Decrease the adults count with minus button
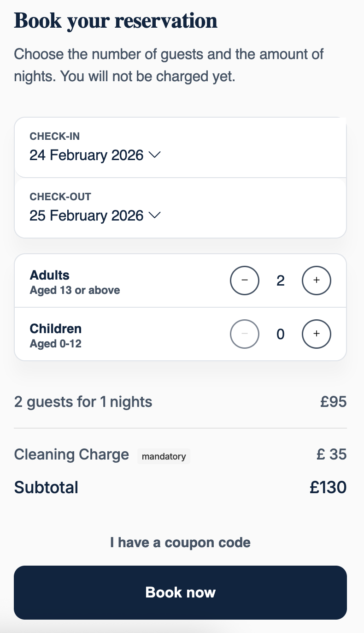This screenshot has width=364, height=633. coord(245,281)
